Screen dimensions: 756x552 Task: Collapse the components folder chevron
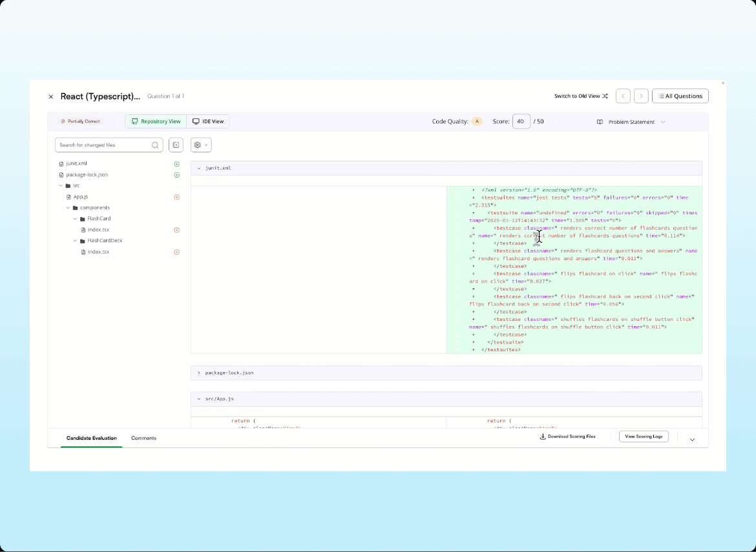(x=68, y=208)
